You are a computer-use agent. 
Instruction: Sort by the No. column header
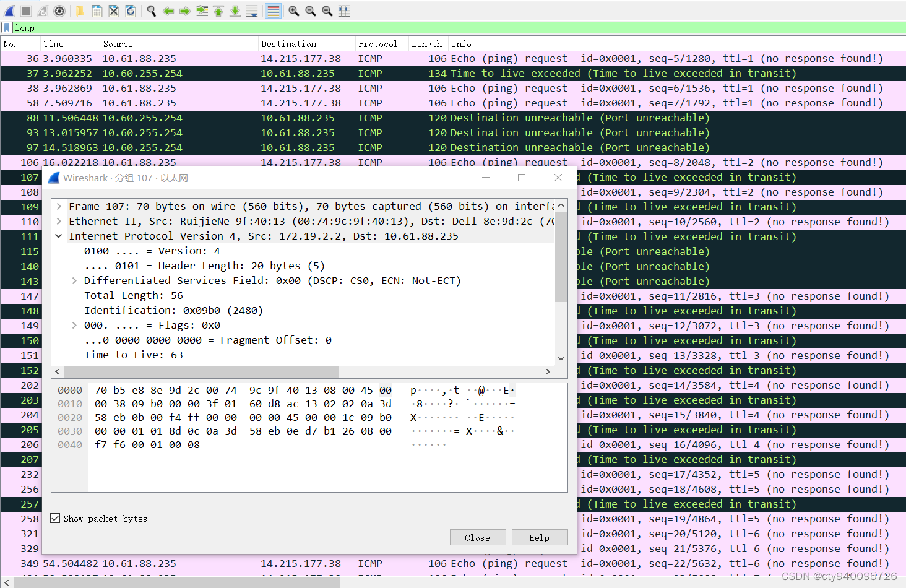coord(20,44)
